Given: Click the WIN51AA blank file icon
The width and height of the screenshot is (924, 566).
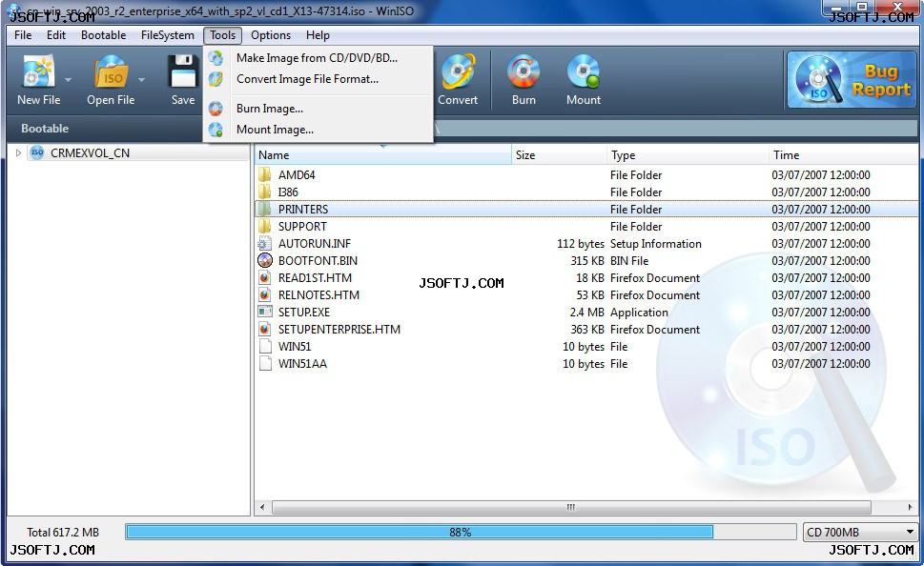Looking at the screenshot, I should click(265, 363).
